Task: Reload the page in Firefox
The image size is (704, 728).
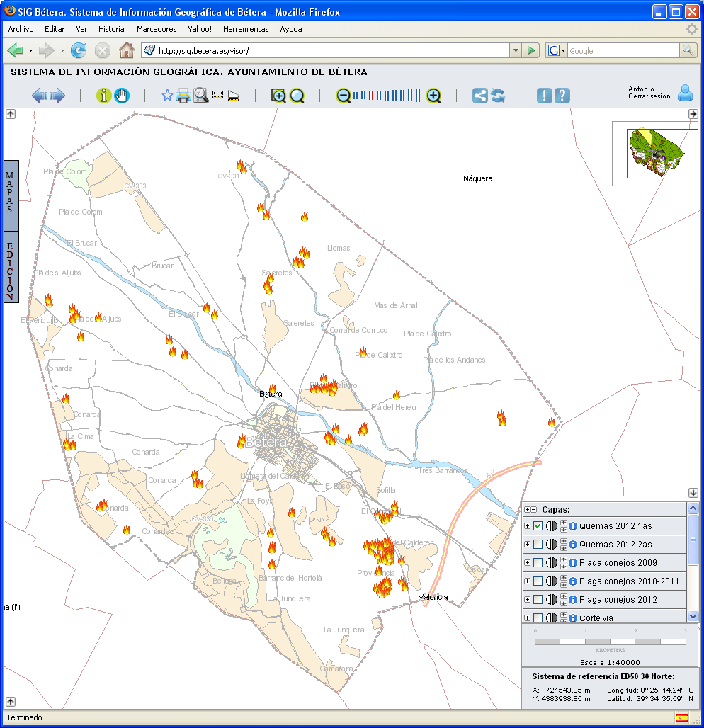Action: (79, 50)
